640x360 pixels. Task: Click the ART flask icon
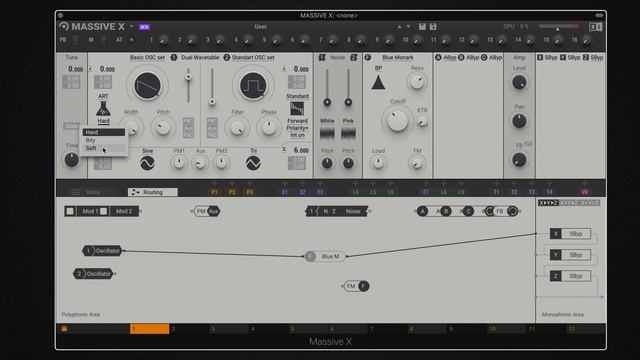coord(103,109)
